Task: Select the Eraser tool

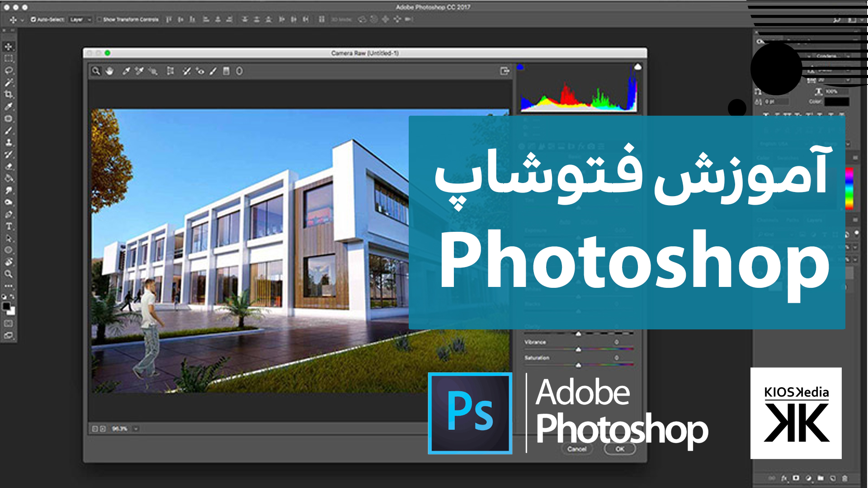Action: pos(9,166)
